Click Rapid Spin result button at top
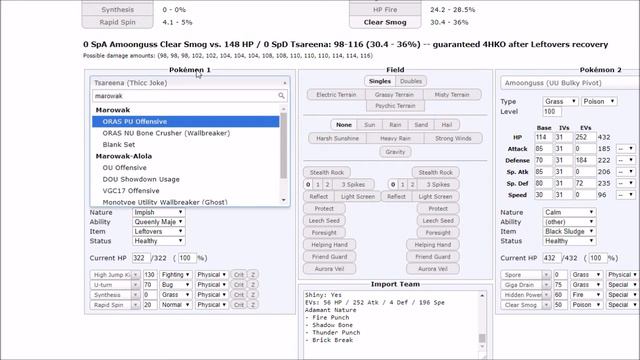Viewport: 640px width, 360px height. click(118, 22)
